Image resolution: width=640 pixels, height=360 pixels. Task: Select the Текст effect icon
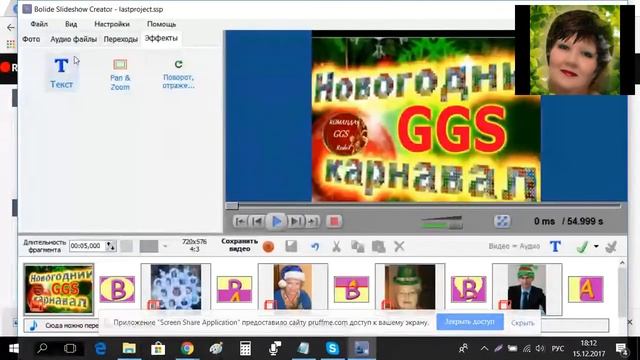pos(61,73)
